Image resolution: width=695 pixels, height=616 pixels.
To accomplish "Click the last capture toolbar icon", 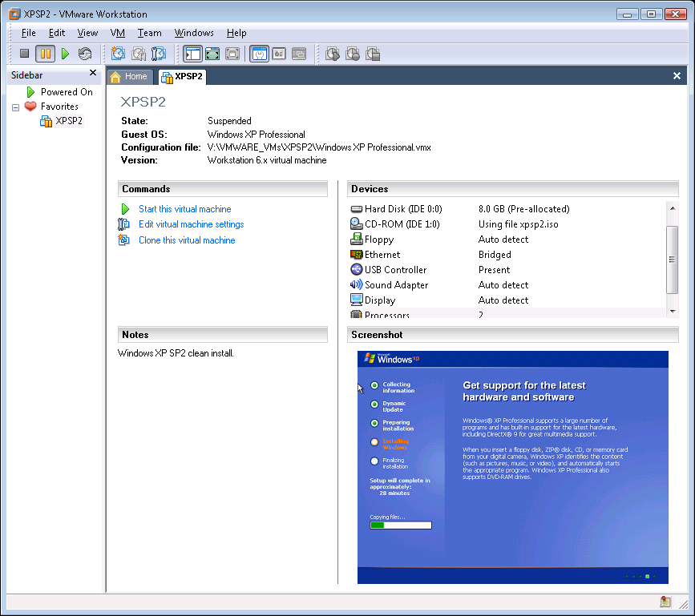I will point(373,54).
